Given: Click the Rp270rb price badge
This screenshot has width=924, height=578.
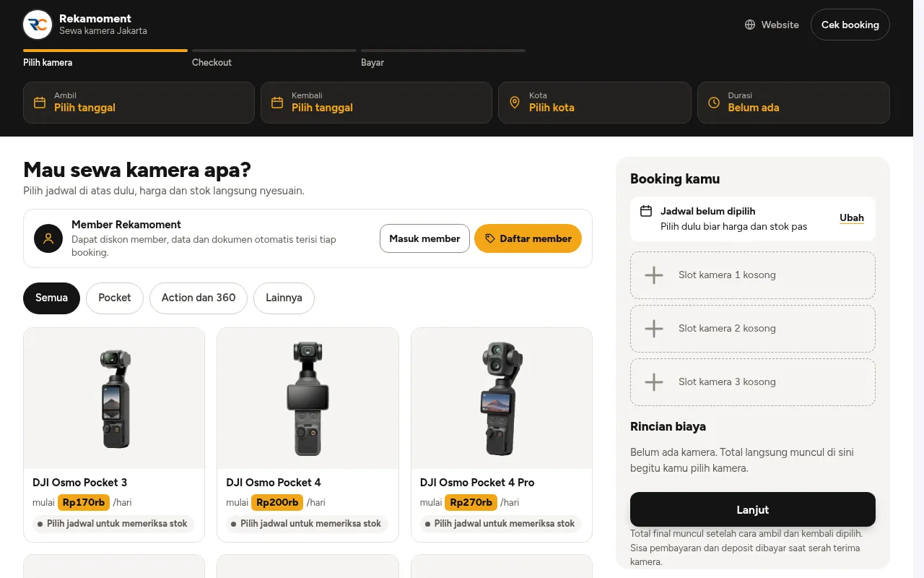Looking at the screenshot, I should (471, 502).
